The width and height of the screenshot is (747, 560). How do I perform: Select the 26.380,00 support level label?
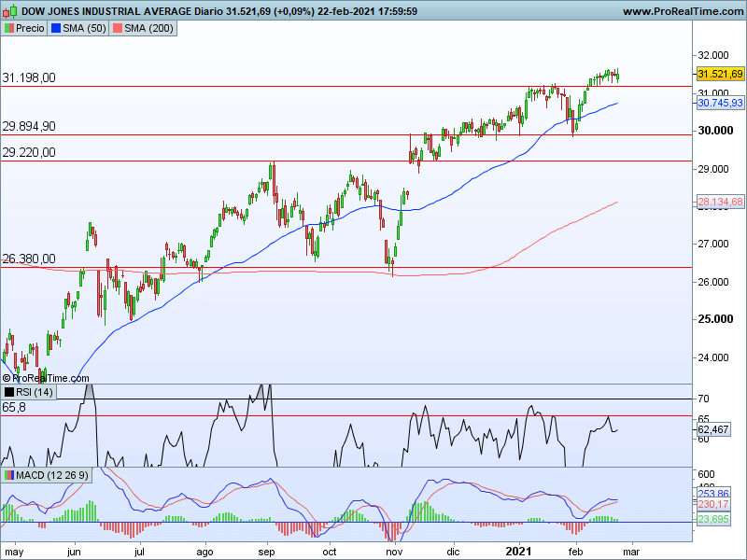(x=29, y=259)
